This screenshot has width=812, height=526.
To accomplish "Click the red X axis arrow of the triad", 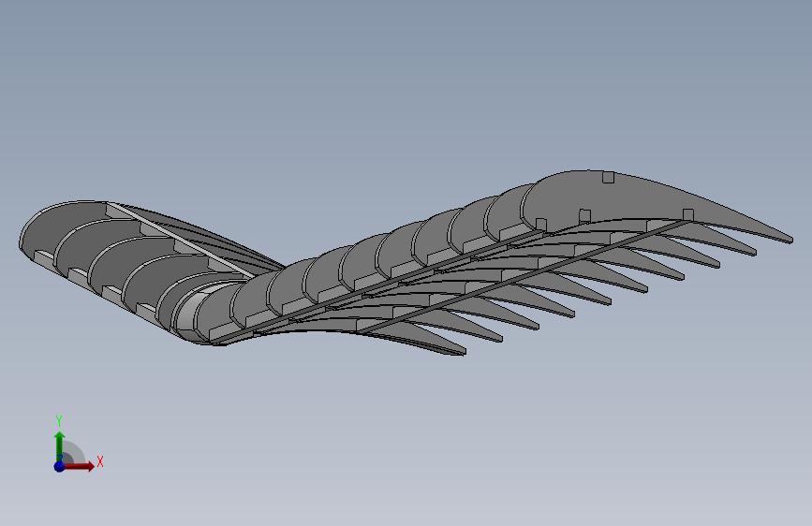I will pos(79,466).
